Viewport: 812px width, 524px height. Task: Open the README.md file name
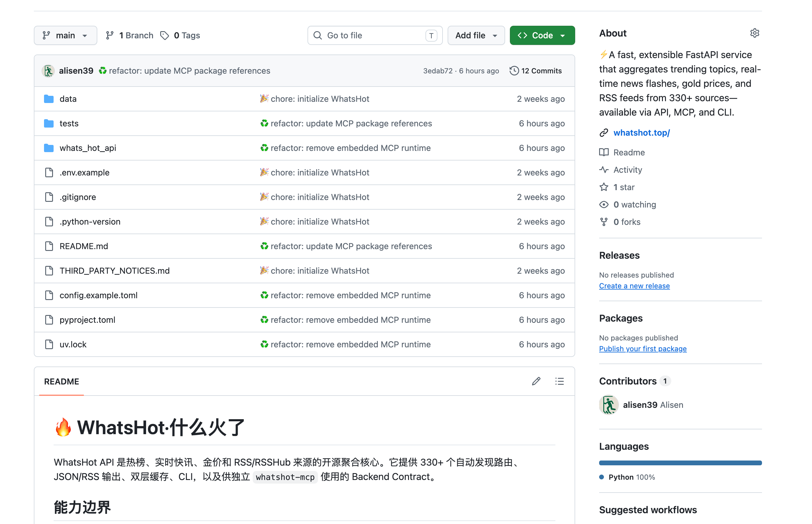click(84, 246)
